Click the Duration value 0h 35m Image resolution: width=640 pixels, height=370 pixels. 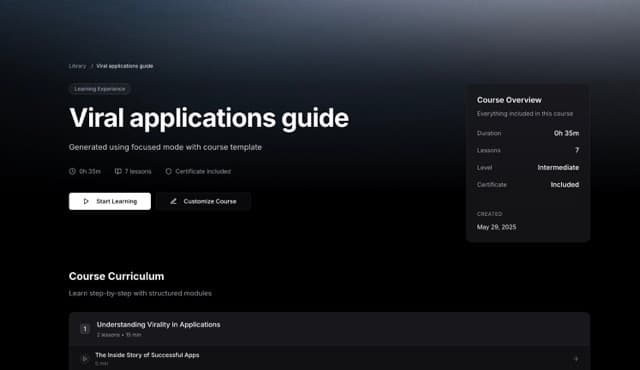[566, 133]
